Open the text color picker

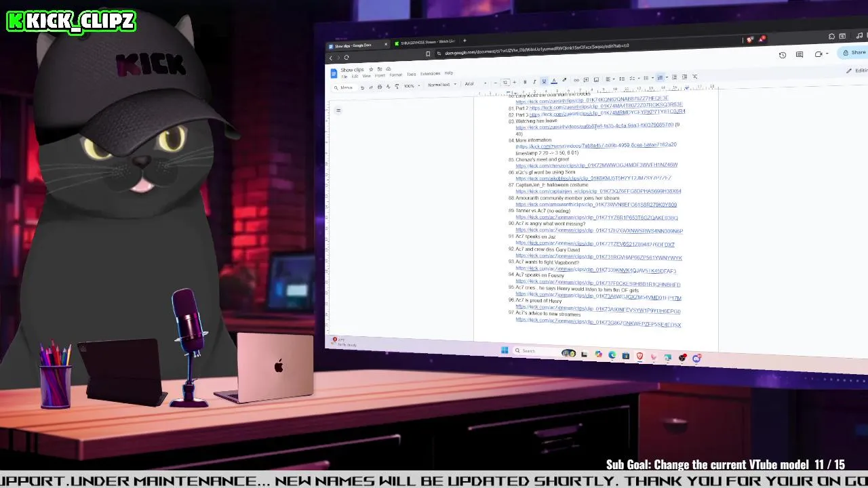554,81
